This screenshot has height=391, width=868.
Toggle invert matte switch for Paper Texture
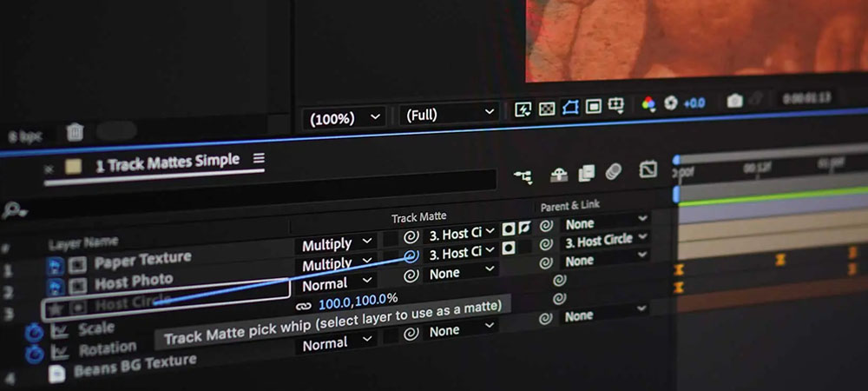click(x=523, y=229)
